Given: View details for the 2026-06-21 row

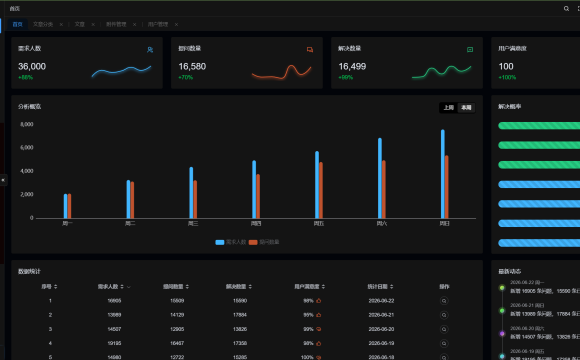Looking at the screenshot, I should [444, 315].
